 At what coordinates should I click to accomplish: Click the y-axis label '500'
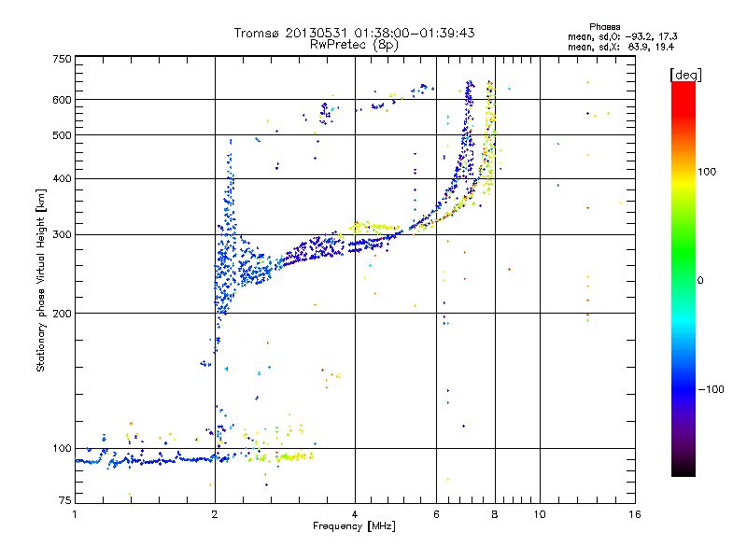[x=62, y=135]
